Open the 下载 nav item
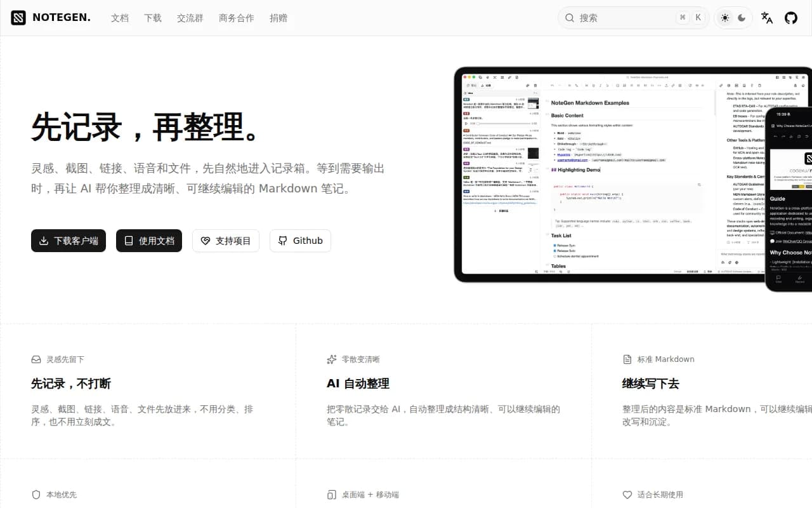812x508 pixels. tap(153, 18)
